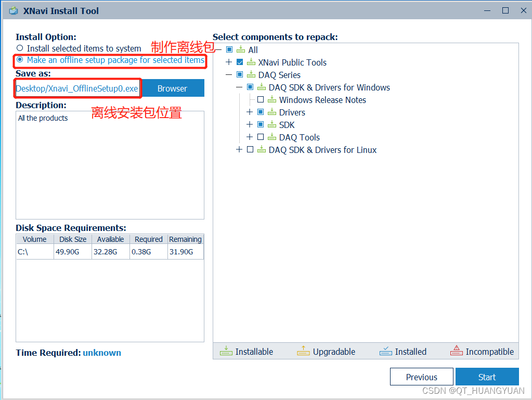Click the Start button
Screen dimensions: 532x400
click(x=487, y=377)
